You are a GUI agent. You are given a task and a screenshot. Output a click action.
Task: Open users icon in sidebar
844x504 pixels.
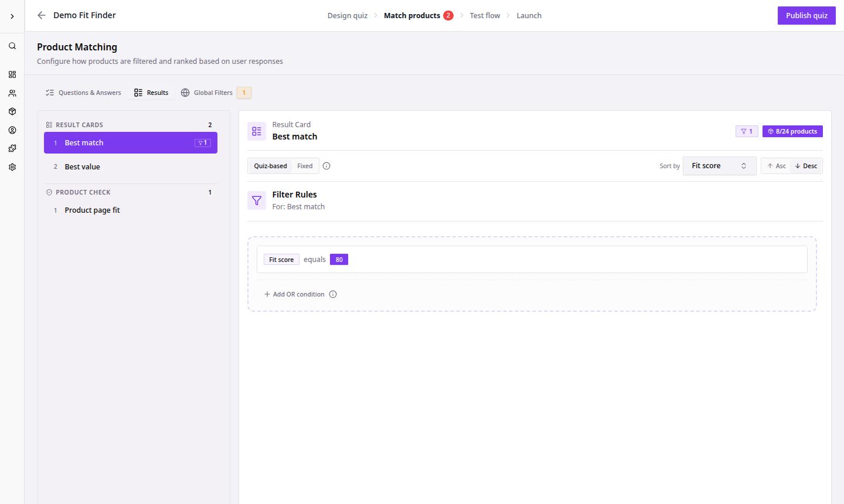coord(12,93)
